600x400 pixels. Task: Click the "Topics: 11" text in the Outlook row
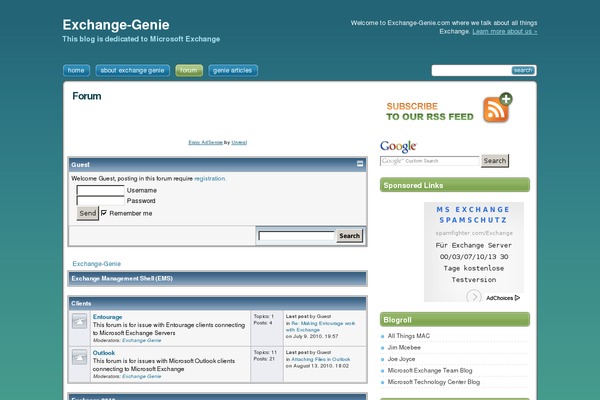click(x=265, y=352)
